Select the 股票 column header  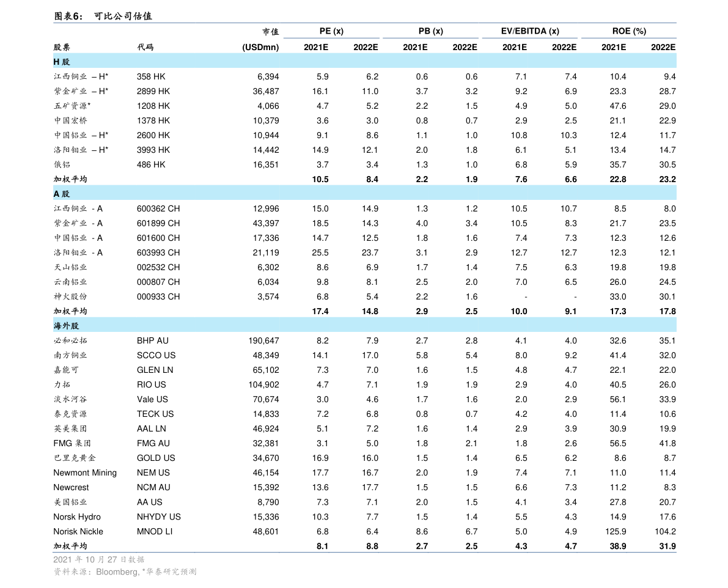[62, 47]
